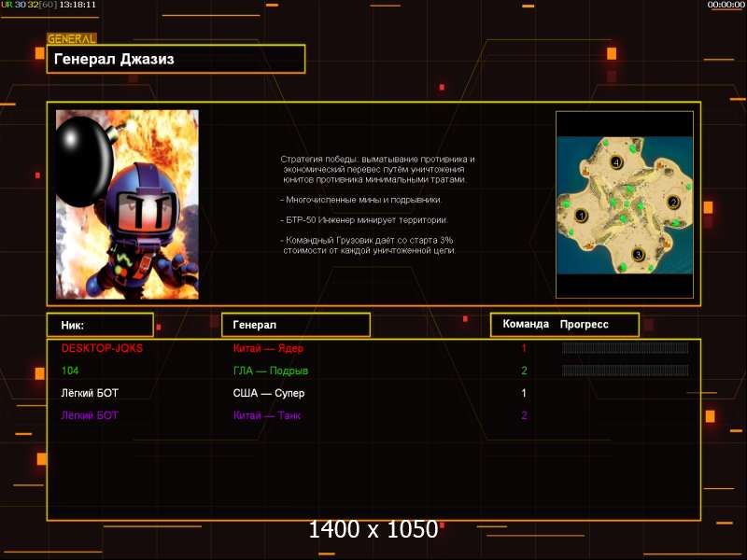Viewport: 747px width, 560px height.
Task: Click the DESKTOP-JOKS loading progress bar
Action: coord(625,348)
